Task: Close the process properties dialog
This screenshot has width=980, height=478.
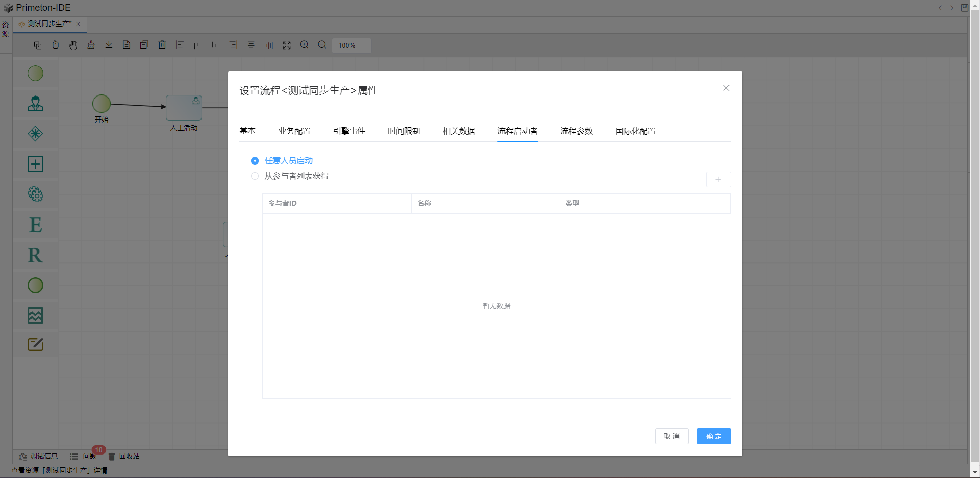Action: click(726, 88)
